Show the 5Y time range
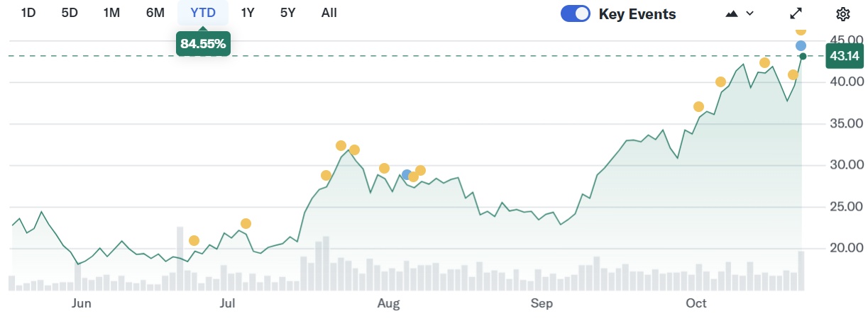The image size is (868, 326). [287, 12]
